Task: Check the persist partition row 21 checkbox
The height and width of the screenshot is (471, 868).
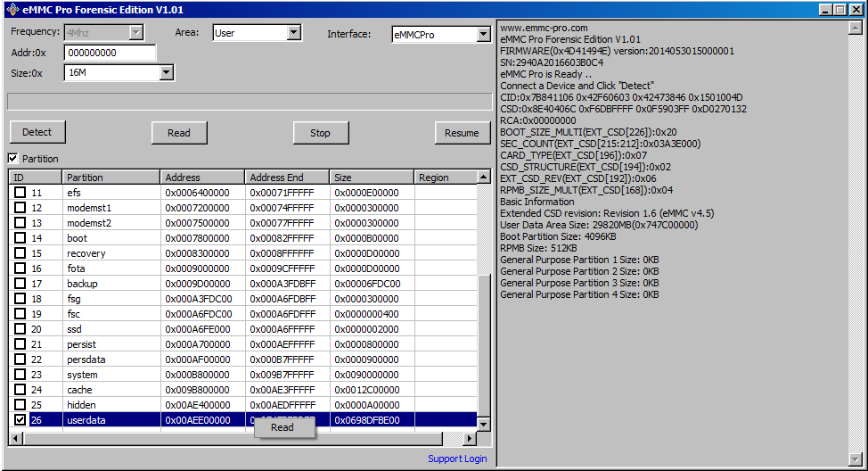Action: pyautogui.click(x=20, y=343)
